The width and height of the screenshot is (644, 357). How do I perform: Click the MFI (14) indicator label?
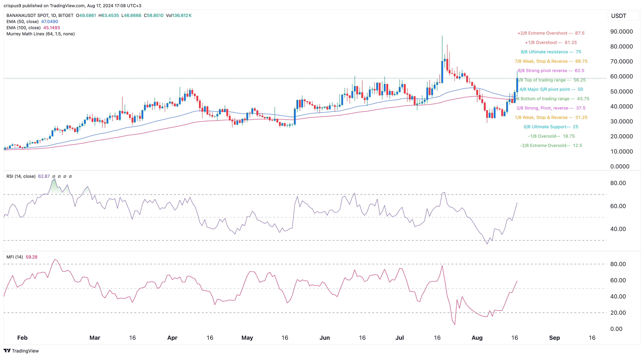(14, 257)
